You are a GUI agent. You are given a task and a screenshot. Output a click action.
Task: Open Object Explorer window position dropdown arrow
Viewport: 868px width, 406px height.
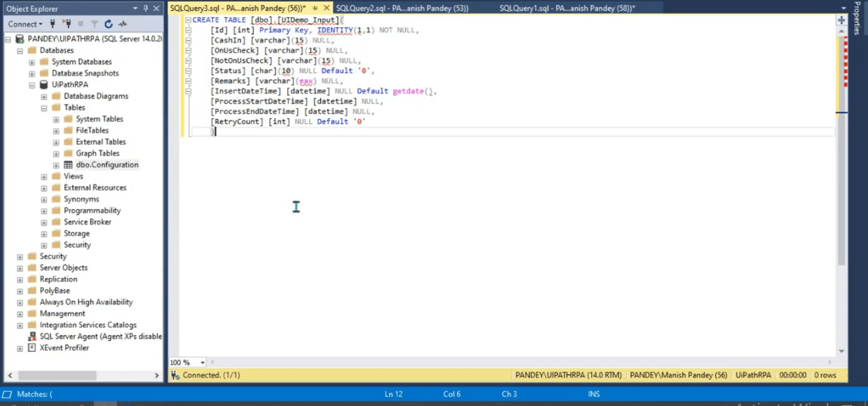point(136,8)
